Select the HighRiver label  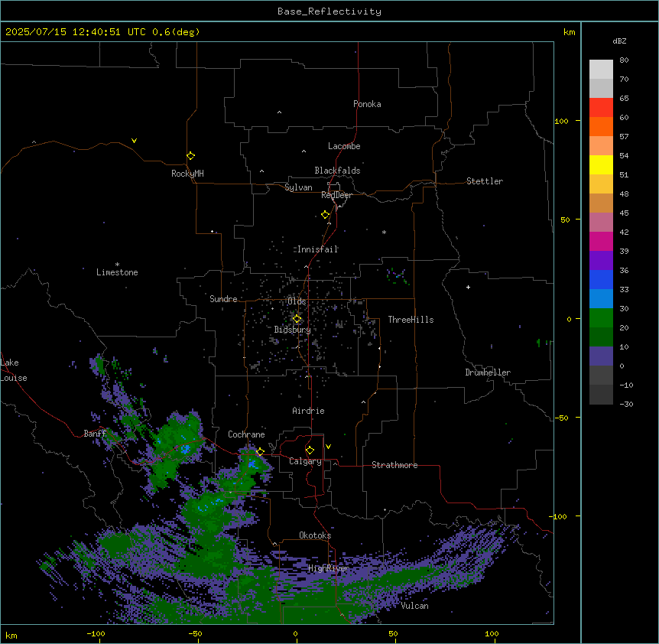point(329,568)
